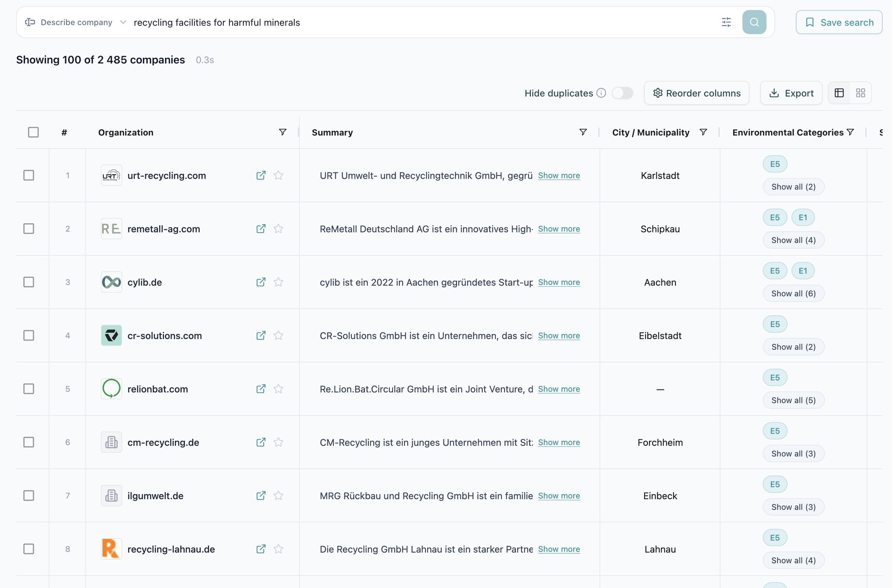Click the Save search button
The width and height of the screenshot is (892, 588).
click(x=839, y=22)
